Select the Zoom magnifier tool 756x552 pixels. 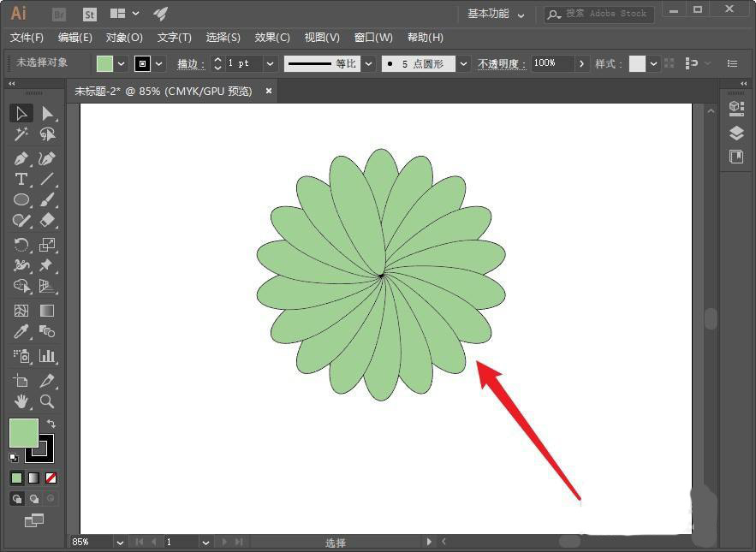pyautogui.click(x=47, y=401)
